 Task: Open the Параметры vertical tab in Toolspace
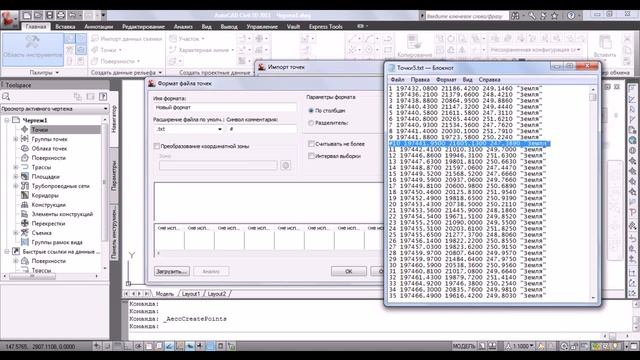pyautogui.click(x=114, y=175)
